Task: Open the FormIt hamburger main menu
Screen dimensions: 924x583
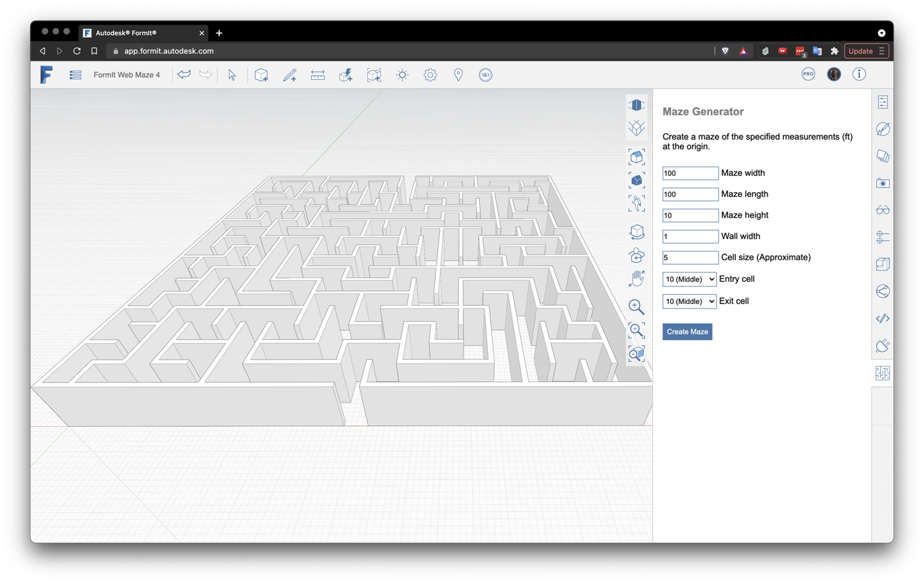Action: [x=75, y=75]
